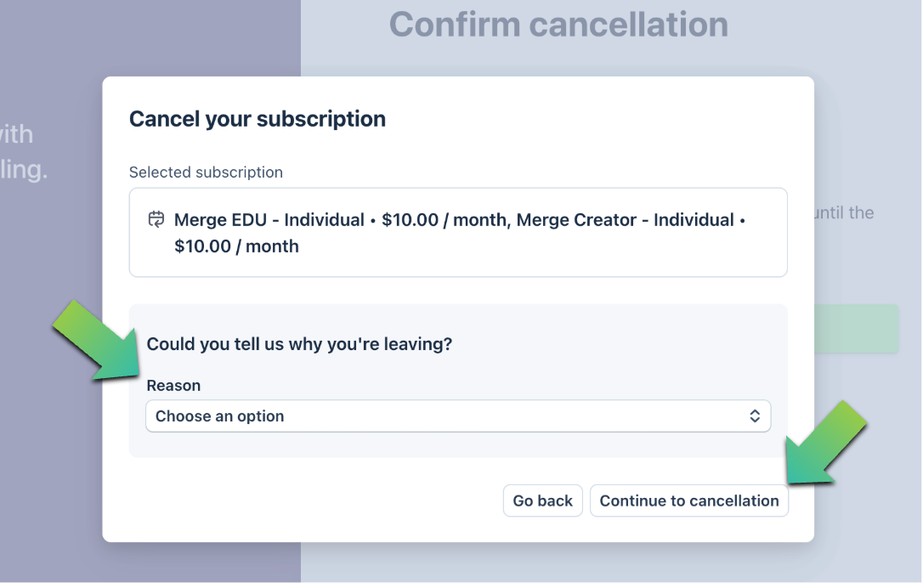
Task: Click the green arrow pointing at Continue button
Action: [x=827, y=443]
